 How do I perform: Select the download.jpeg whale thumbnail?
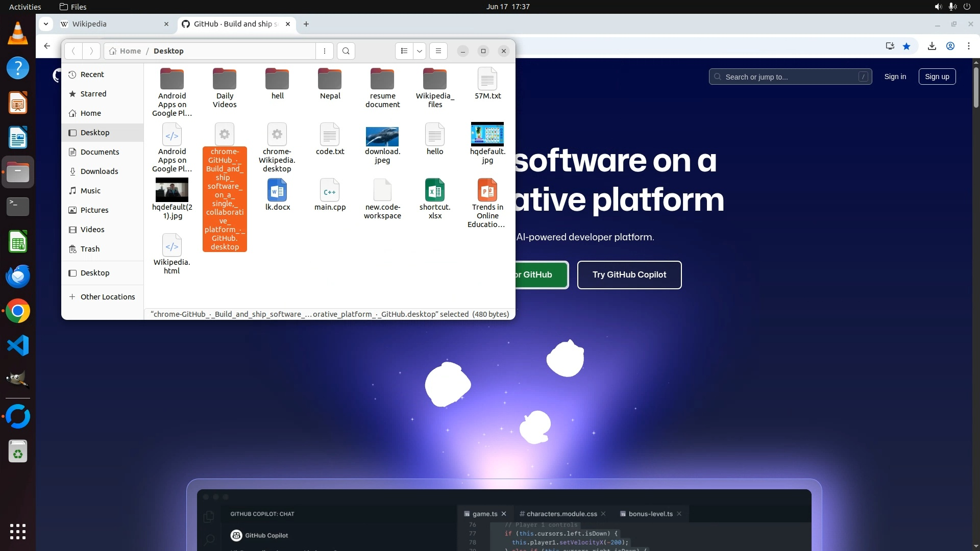click(x=382, y=136)
